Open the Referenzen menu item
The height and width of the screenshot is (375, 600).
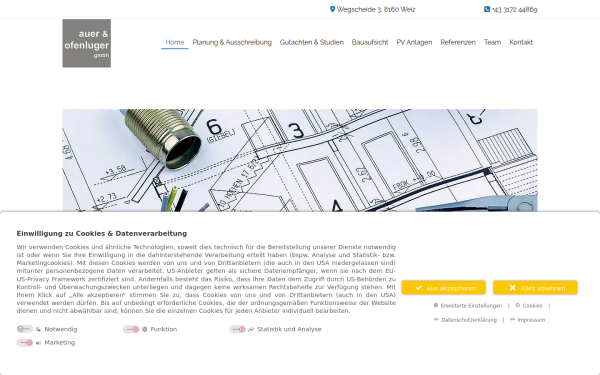458,42
